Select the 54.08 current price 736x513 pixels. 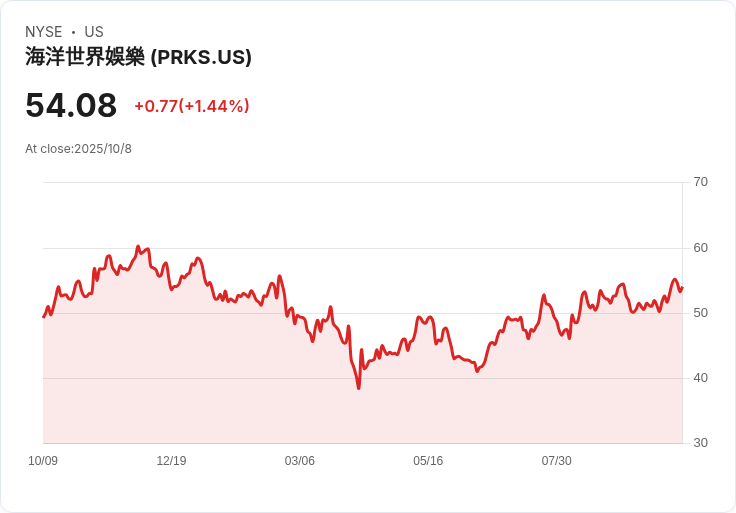71,105
